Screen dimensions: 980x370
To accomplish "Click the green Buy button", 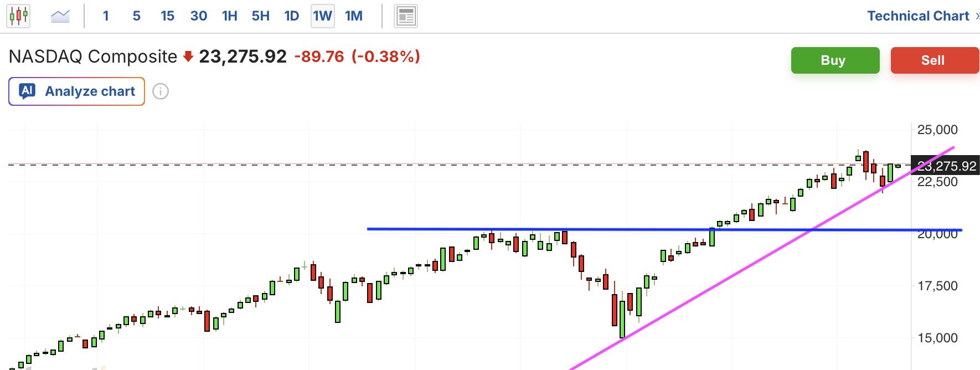I will (x=835, y=60).
